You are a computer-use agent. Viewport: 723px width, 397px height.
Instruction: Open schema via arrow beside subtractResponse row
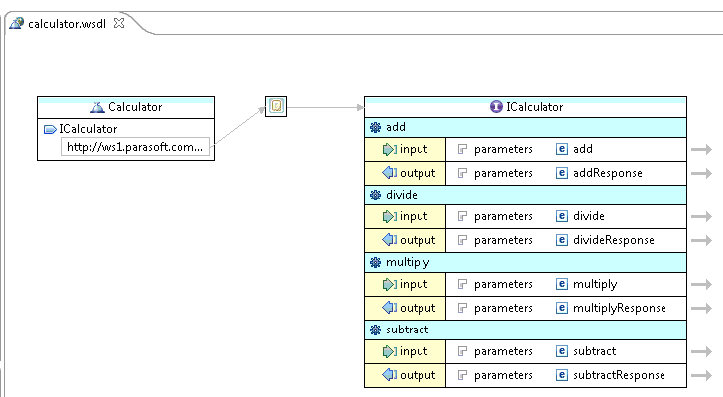[x=701, y=375]
